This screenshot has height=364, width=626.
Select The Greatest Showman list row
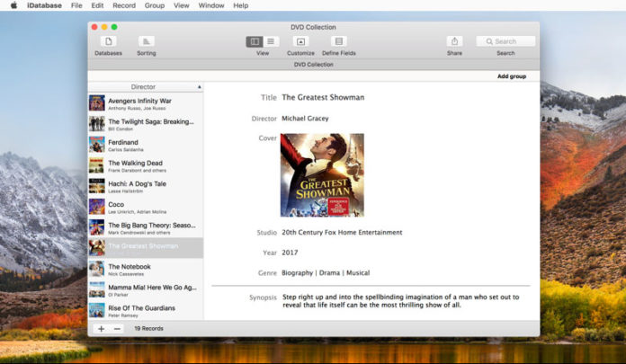tap(146, 248)
